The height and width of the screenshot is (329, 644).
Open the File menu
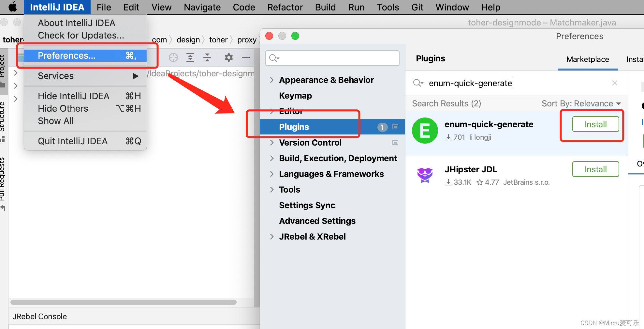pyautogui.click(x=104, y=7)
